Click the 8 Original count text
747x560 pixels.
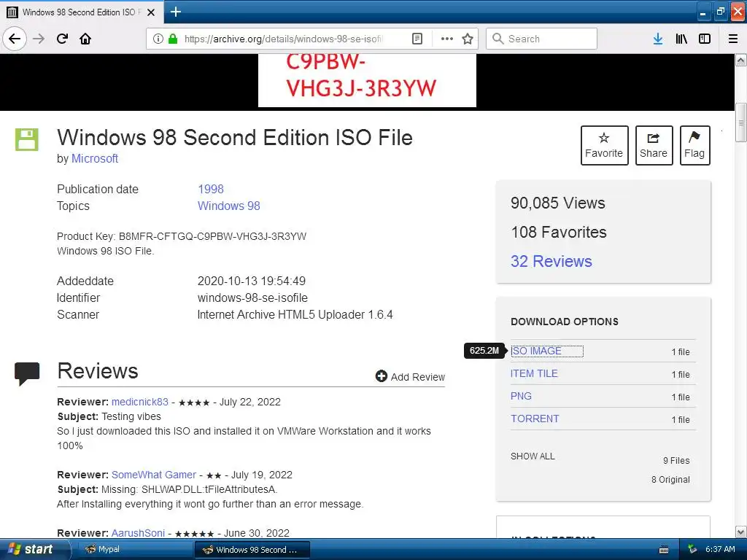tap(671, 480)
